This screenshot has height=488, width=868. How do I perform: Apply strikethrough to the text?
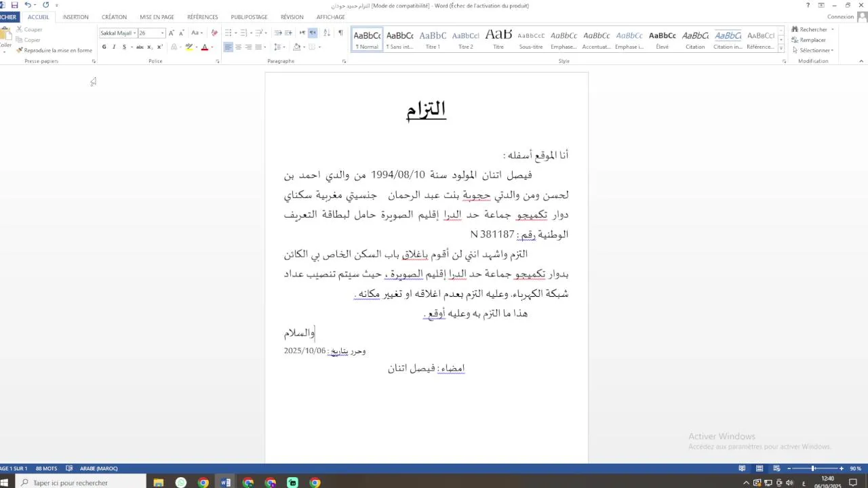click(x=139, y=47)
